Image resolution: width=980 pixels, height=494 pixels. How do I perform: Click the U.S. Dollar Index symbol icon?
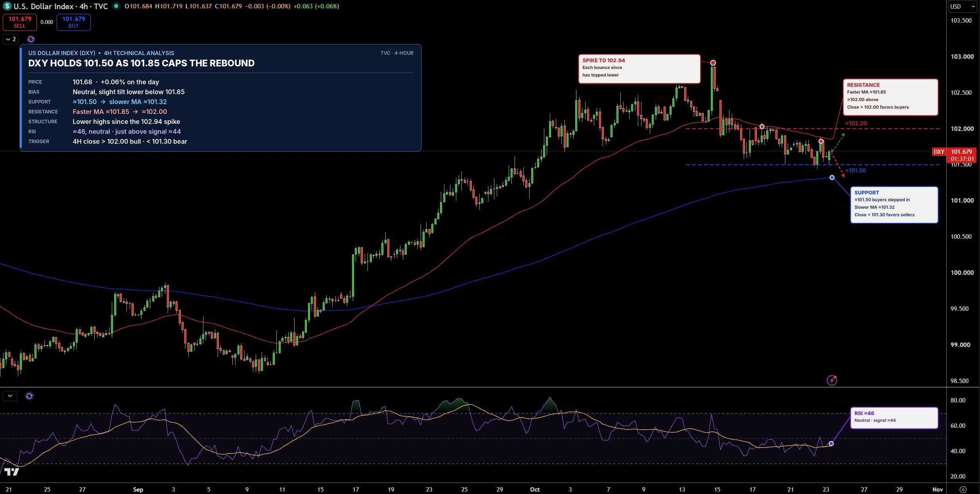[7, 6]
